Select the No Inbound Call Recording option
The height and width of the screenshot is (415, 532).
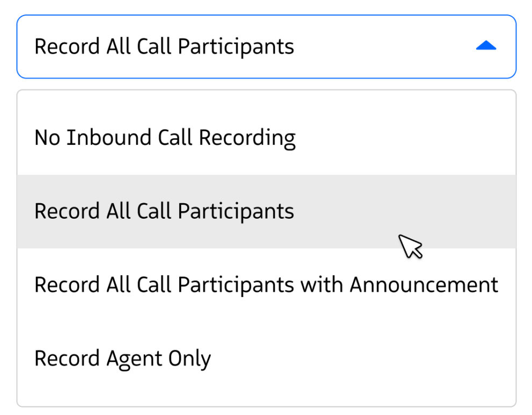coord(165,138)
